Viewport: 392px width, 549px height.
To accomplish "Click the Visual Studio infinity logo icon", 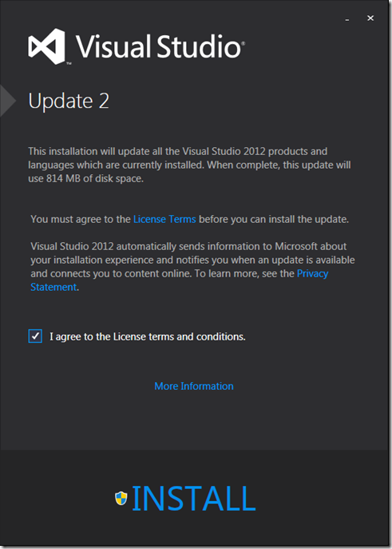I will click(47, 46).
